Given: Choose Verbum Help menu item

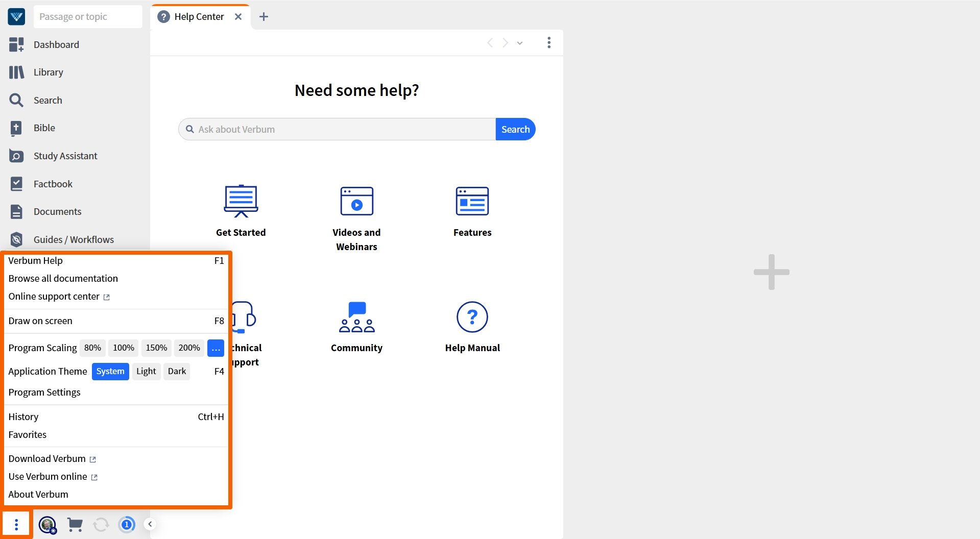Looking at the screenshot, I should (116, 261).
